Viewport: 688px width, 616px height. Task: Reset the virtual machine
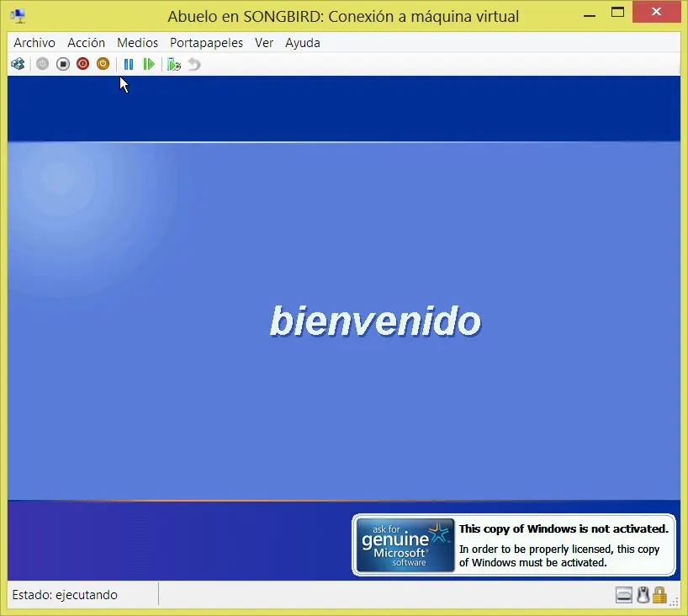(x=149, y=63)
